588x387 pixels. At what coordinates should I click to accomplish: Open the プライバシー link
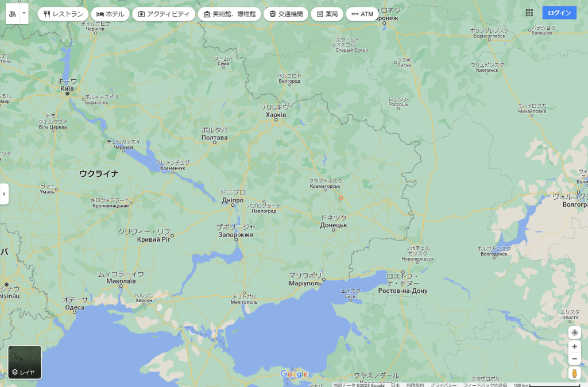coord(442,385)
